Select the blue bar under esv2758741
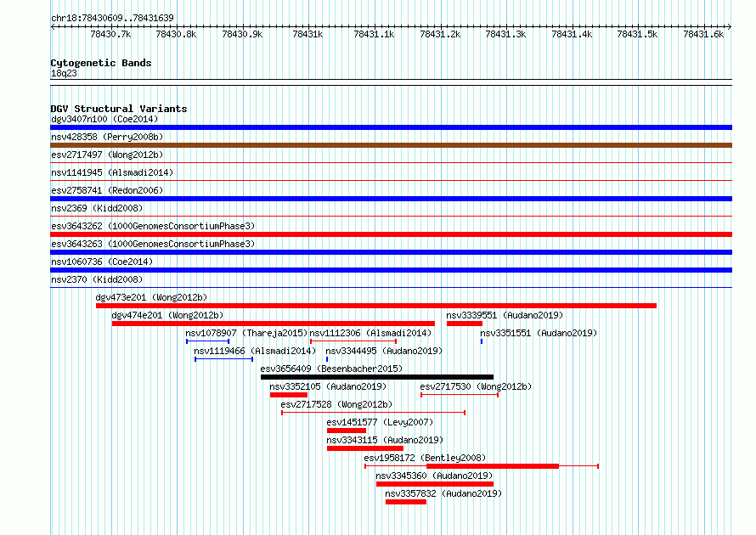The image size is (756, 535). coord(391,199)
